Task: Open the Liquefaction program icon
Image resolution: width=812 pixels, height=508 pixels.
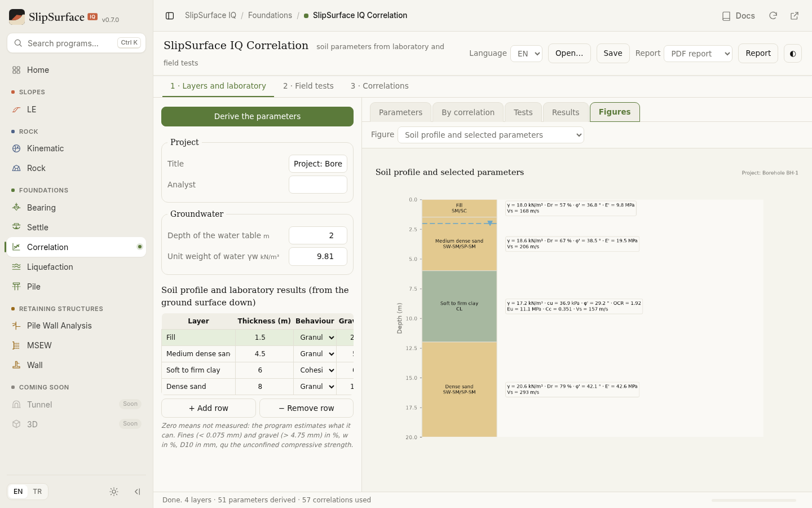Action: pyautogui.click(x=16, y=267)
